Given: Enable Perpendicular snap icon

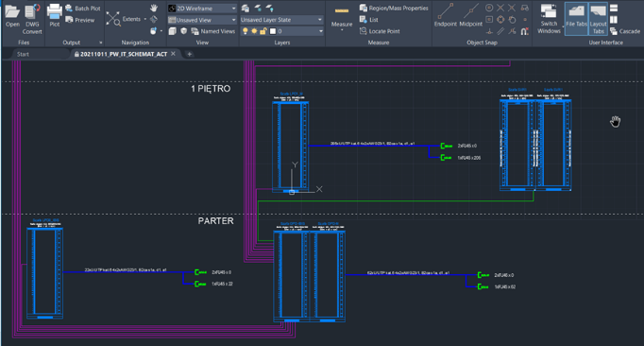Looking at the screenshot, I should [489, 31].
